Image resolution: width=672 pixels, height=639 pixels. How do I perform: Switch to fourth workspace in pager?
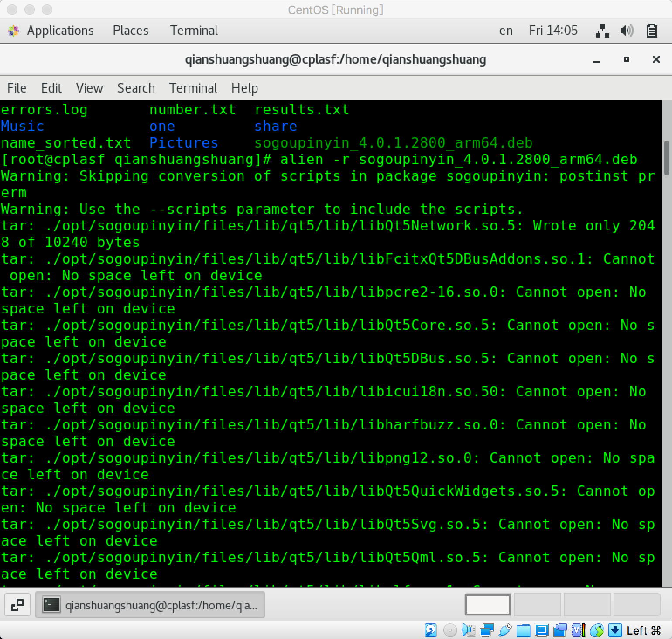637,605
